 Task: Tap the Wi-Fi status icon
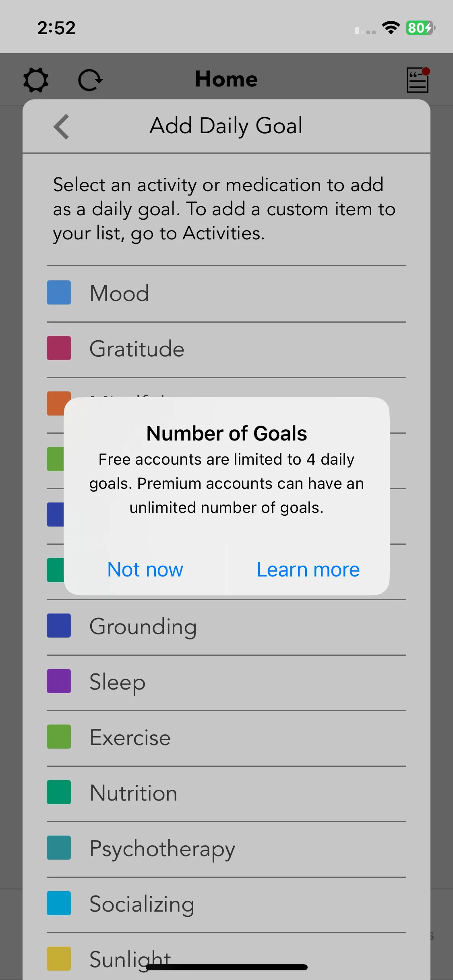pos(391,28)
